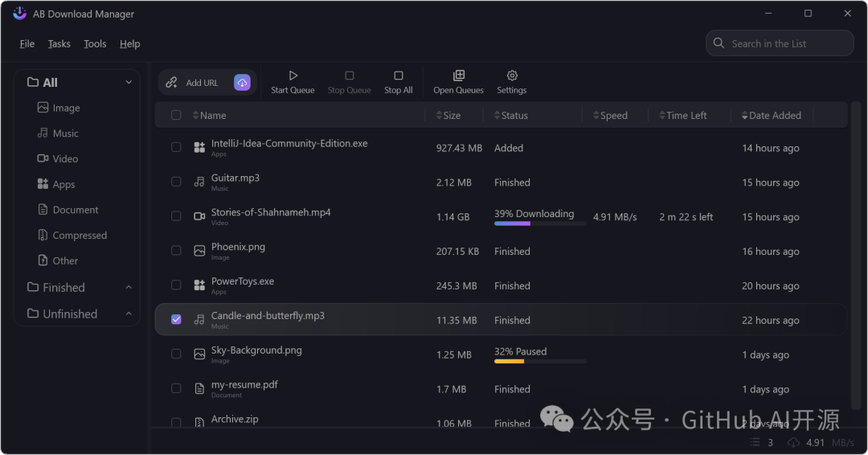Image resolution: width=868 pixels, height=455 pixels.
Task: Open the File menu
Action: tap(27, 43)
